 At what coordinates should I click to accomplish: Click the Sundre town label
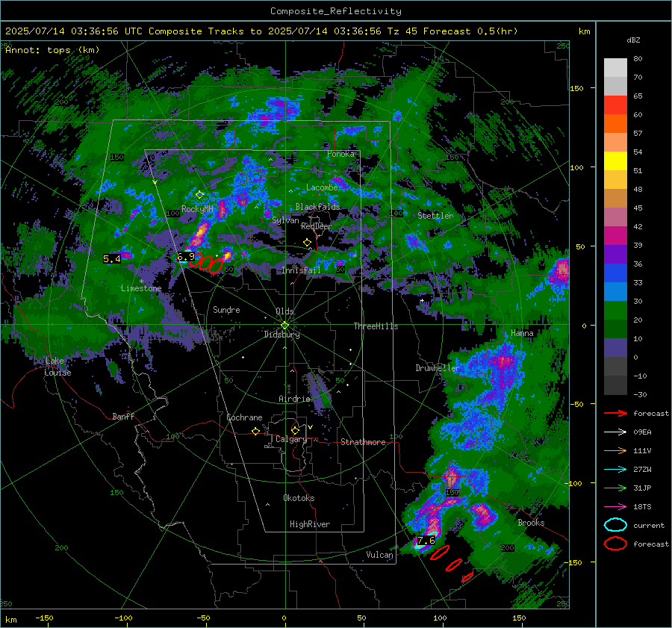pos(226,309)
